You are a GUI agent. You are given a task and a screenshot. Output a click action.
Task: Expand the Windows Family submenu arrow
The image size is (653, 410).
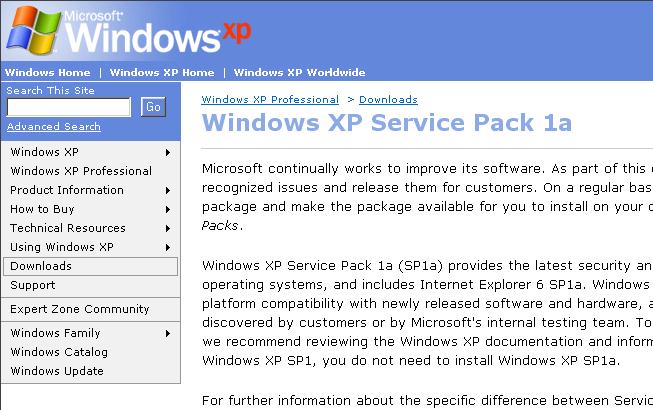coord(168,333)
